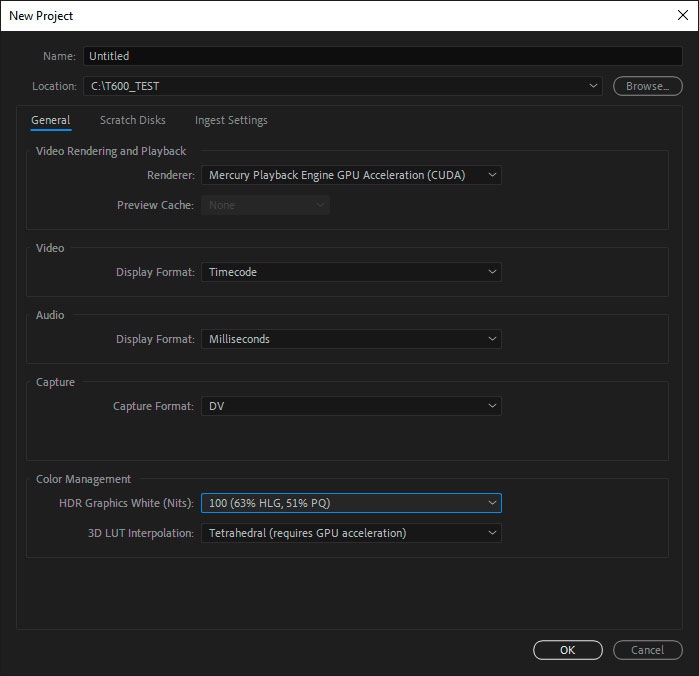The image size is (699, 676).
Task: Click the Cancel button
Action: tap(647, 650)
